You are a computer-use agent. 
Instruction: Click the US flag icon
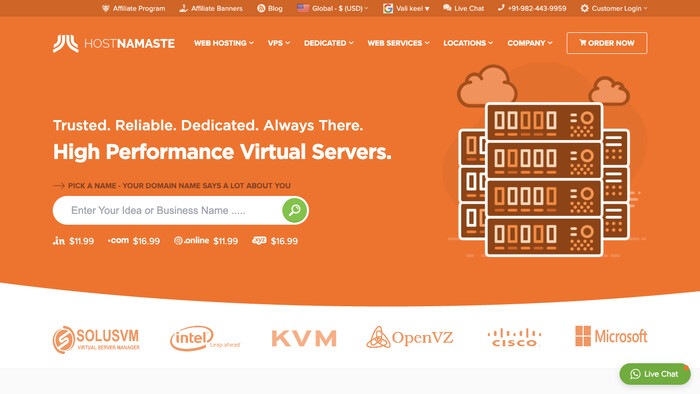coord(303,8)
